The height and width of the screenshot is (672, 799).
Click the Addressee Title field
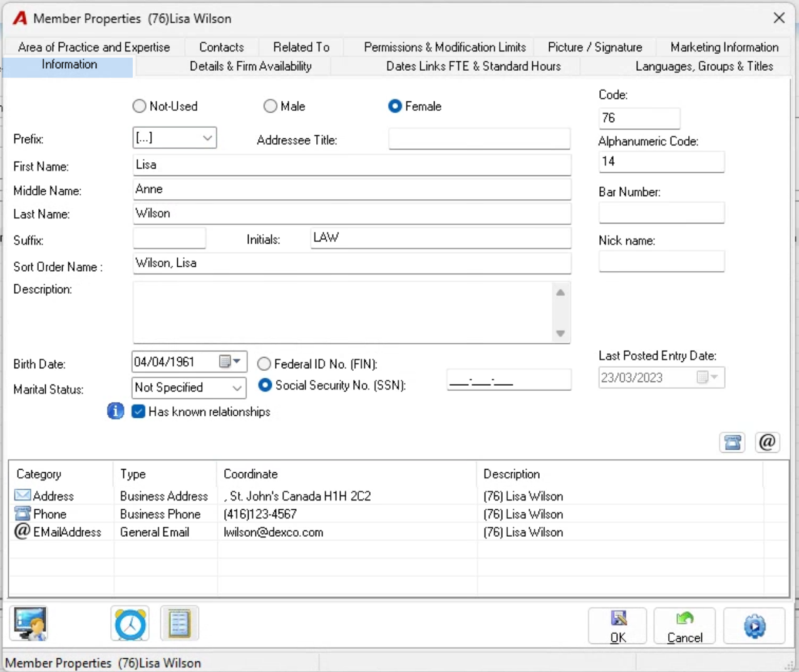tap(479, 139)
